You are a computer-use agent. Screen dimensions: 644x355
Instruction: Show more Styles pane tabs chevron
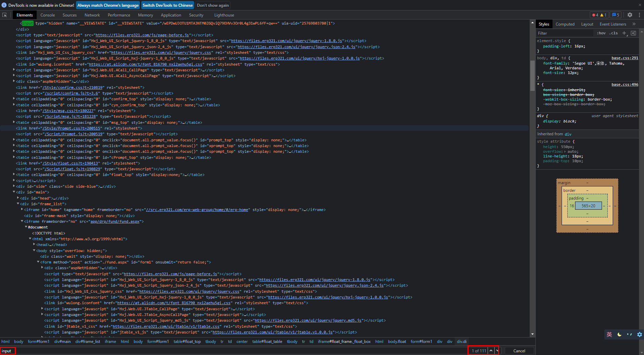pyautogui.click(x=634, y=24)
